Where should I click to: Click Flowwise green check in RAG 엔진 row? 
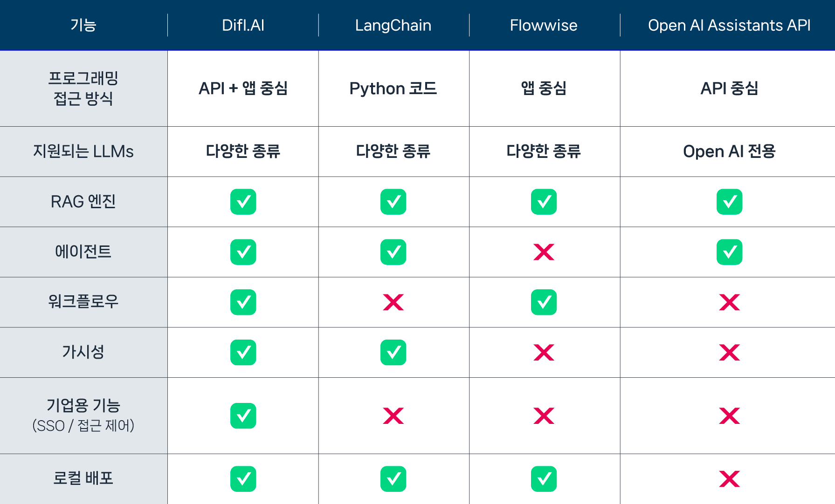(x=544, y=202)
